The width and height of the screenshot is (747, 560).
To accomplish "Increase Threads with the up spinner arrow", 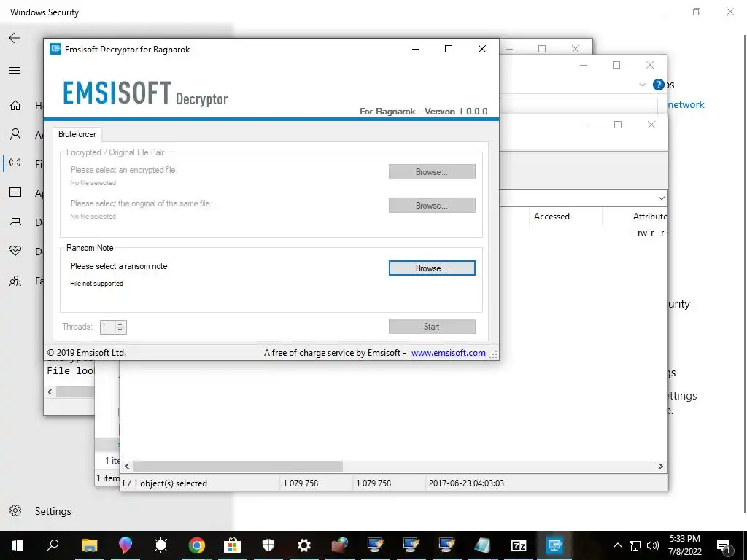I will coord(120,324).
